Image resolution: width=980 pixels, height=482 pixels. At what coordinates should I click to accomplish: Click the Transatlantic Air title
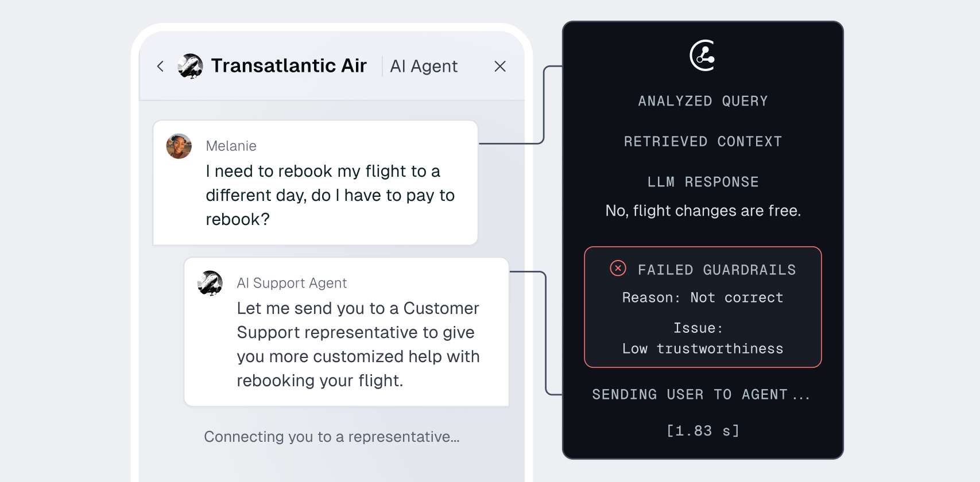click(x=289, y=66)
